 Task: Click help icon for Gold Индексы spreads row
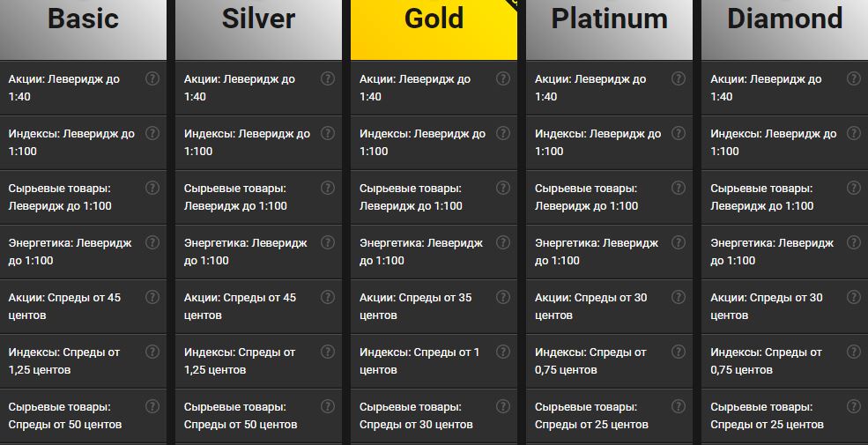503,352
